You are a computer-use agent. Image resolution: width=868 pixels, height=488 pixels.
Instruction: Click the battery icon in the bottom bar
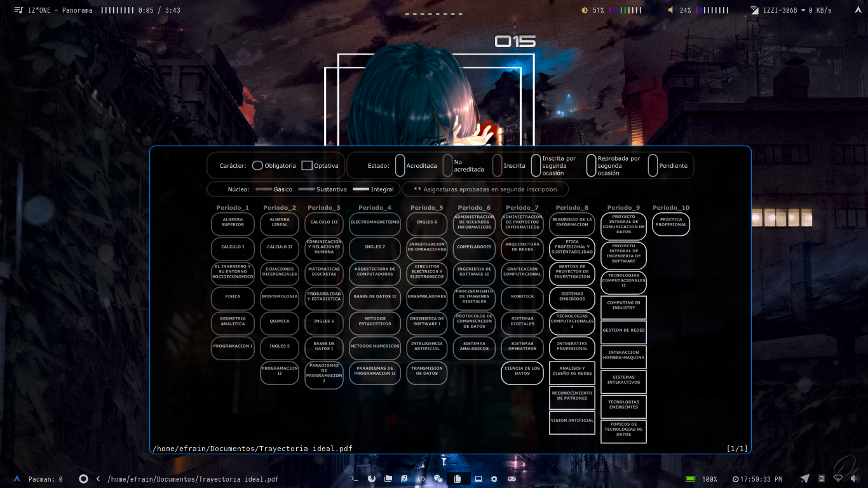pos(690,478)
